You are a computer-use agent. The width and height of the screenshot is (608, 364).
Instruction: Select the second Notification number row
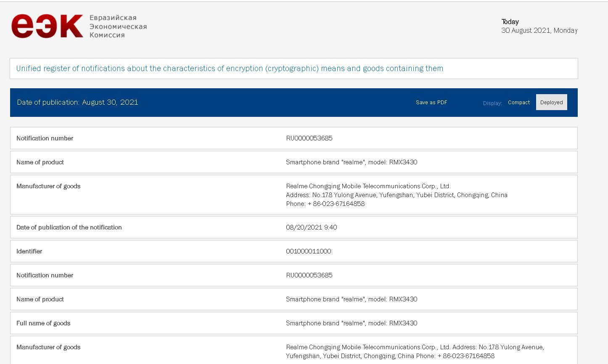point(45,275)
